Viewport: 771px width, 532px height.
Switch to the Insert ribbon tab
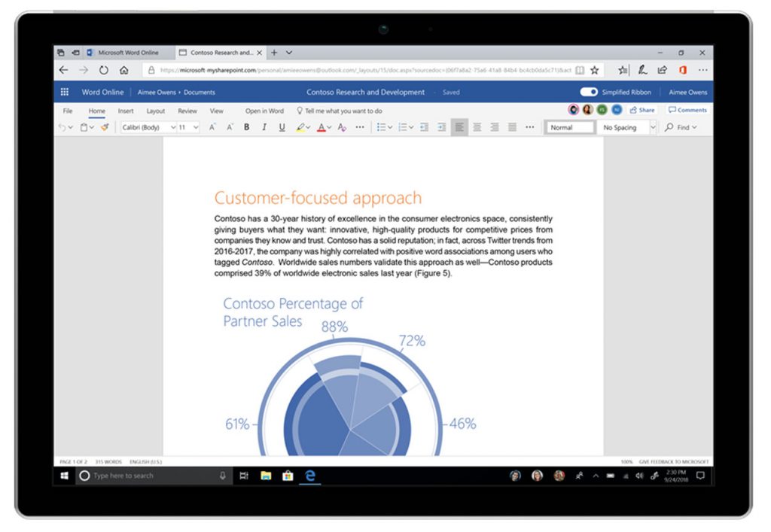pyautogui.click(x=126, y=110)
